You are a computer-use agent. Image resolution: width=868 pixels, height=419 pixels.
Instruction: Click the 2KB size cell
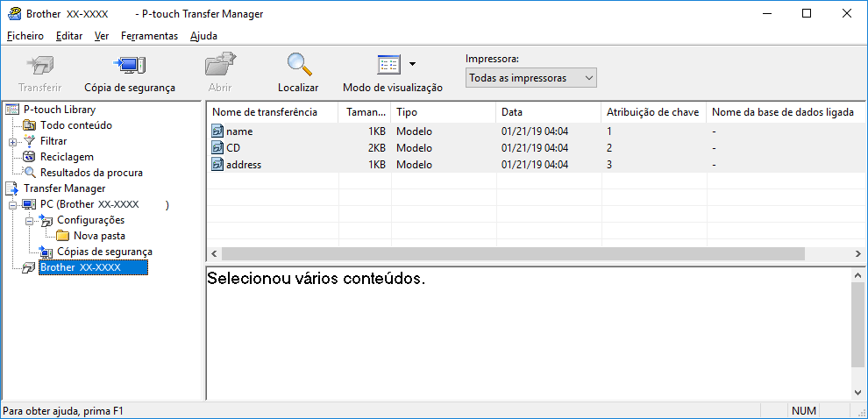(x=376, y=148)
